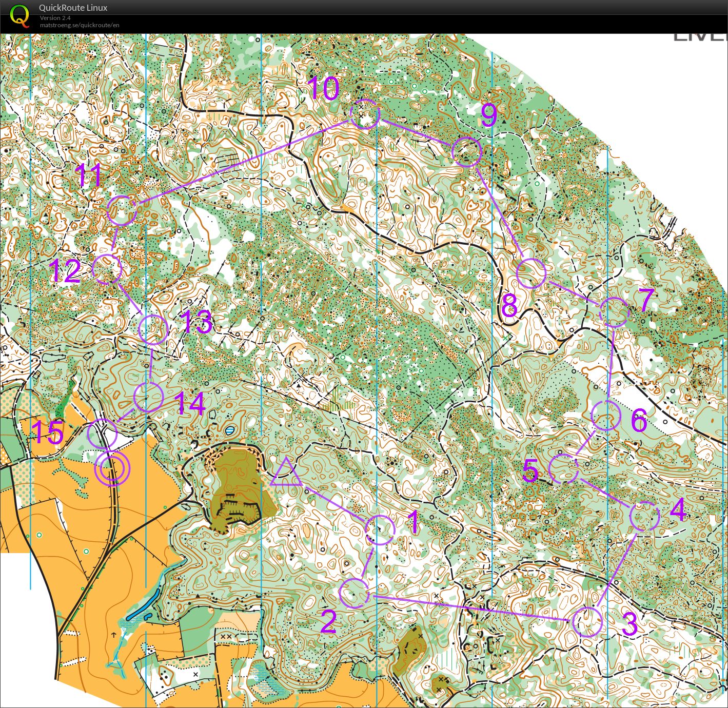Open the matstroeng.se/quickroute/en link
This screenshot has height=708, width=728.
80,25
